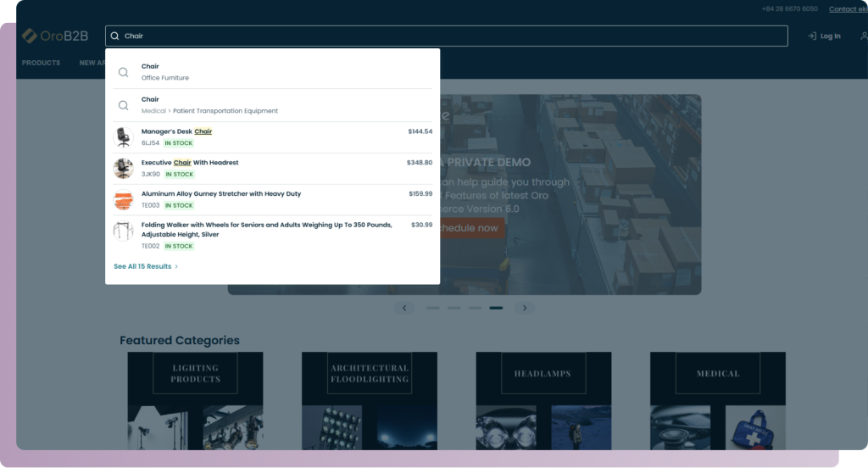
Task: Open the Medical category tile
Action: (717, 400)
